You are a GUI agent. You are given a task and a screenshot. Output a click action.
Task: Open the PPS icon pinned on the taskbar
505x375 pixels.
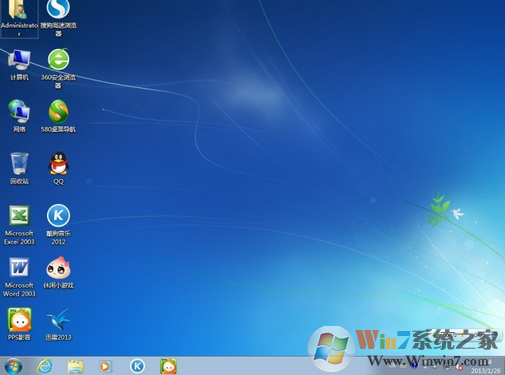[x=168, y=366]
